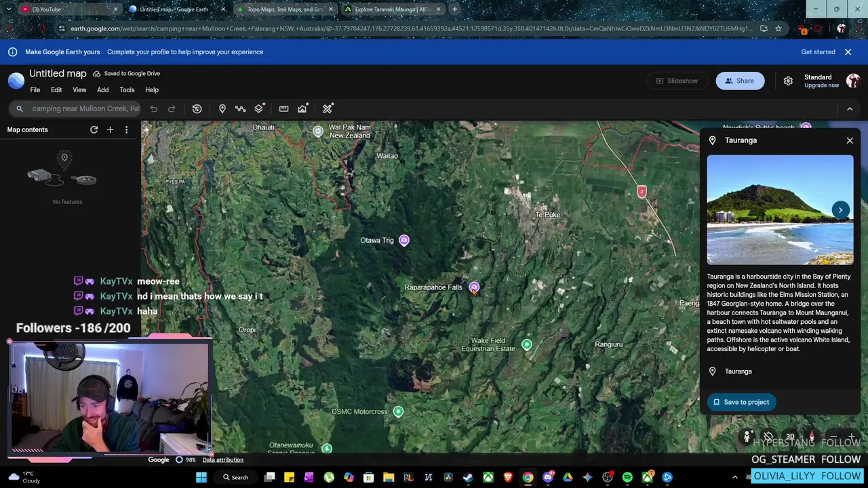The width and height of the screenshot is (868, 488).
Task: Redo the last action
Action: (172, 108)
